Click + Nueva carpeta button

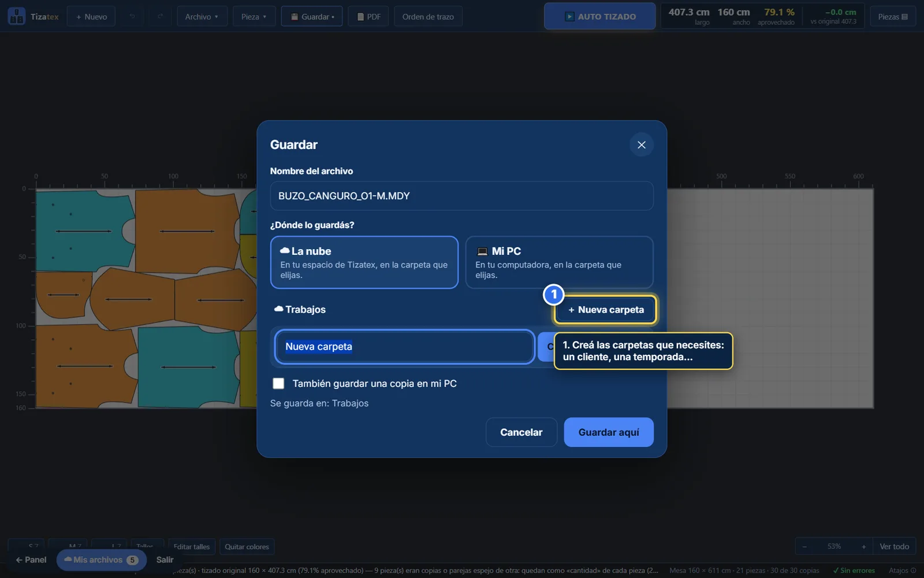coord(605,310)
